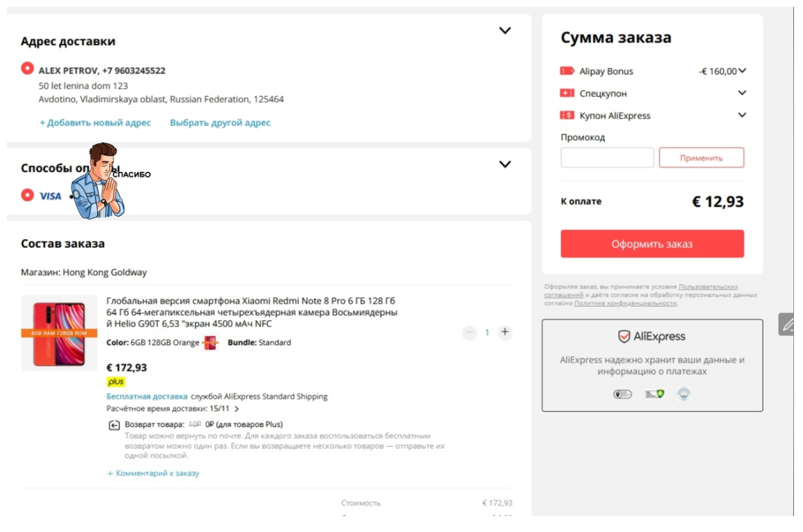Expand the Alipay Bonus dropdown arrow
Screen dimensions: 803x532
tap(742, 71)
